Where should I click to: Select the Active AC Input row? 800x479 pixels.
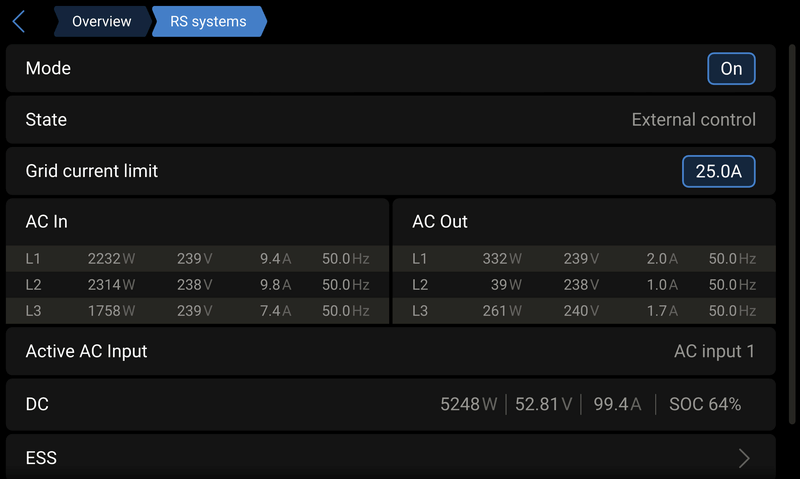pos(390,351)
